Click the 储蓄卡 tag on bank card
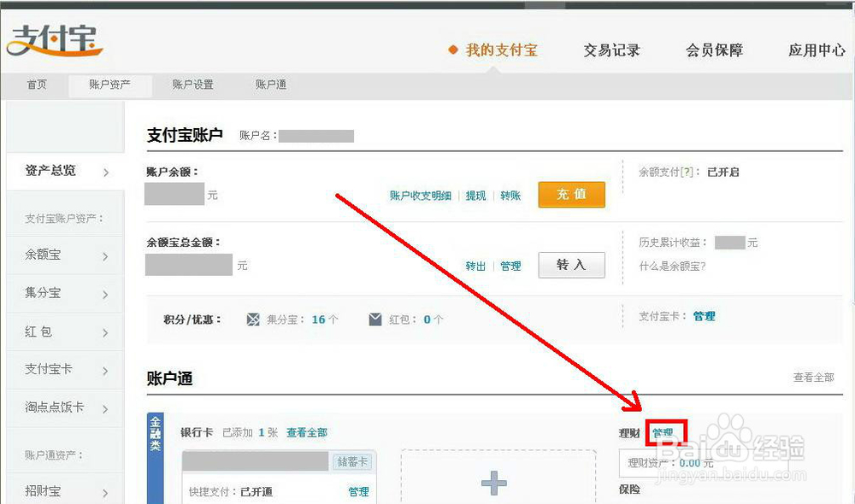The height and width of the screenshot is (504, 855). click(x=352, y=462)
